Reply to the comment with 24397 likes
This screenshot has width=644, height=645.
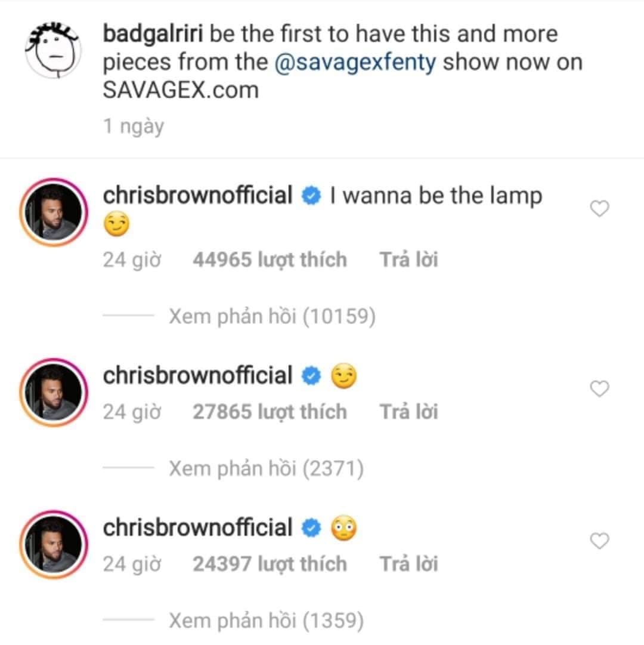pyautogui.click(x=408, y=564)
